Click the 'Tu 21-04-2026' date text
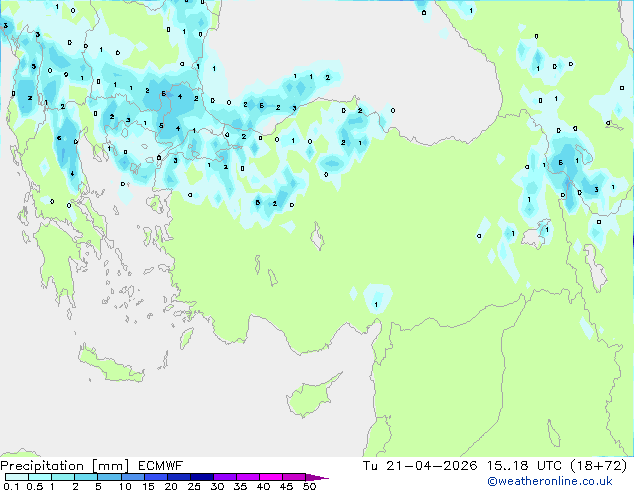The height and width of the screenshot is (490, 634). pyautogui.click(x=420, y=466)
